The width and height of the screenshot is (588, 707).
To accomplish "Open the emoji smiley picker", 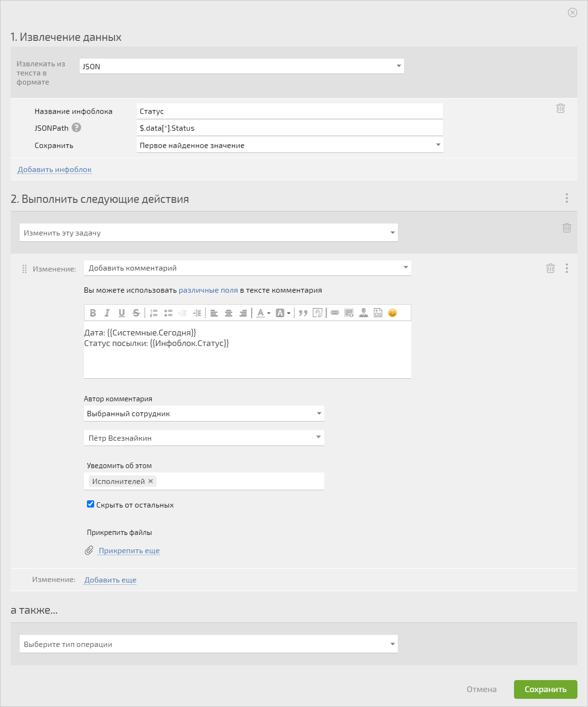I will pos(392,313).
